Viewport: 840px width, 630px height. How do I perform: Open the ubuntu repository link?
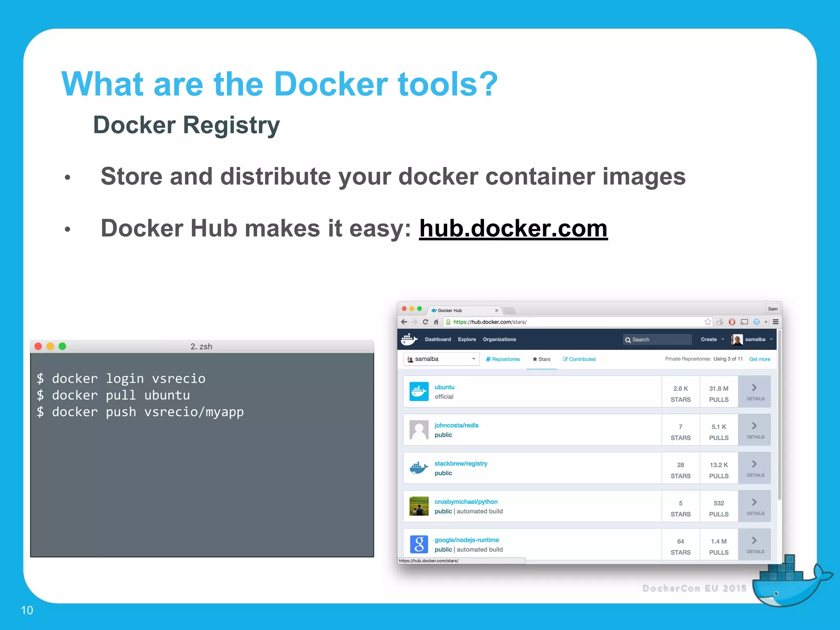click(x=444, y=387)
